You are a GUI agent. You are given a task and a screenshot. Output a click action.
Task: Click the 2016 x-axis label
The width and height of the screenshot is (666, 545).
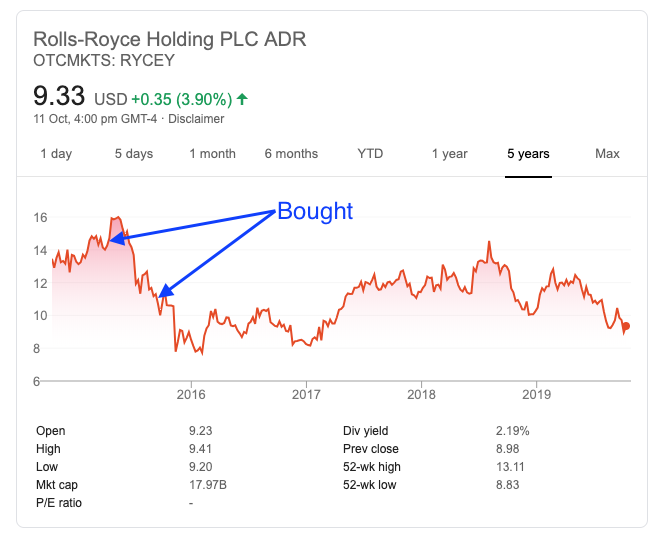191,395
